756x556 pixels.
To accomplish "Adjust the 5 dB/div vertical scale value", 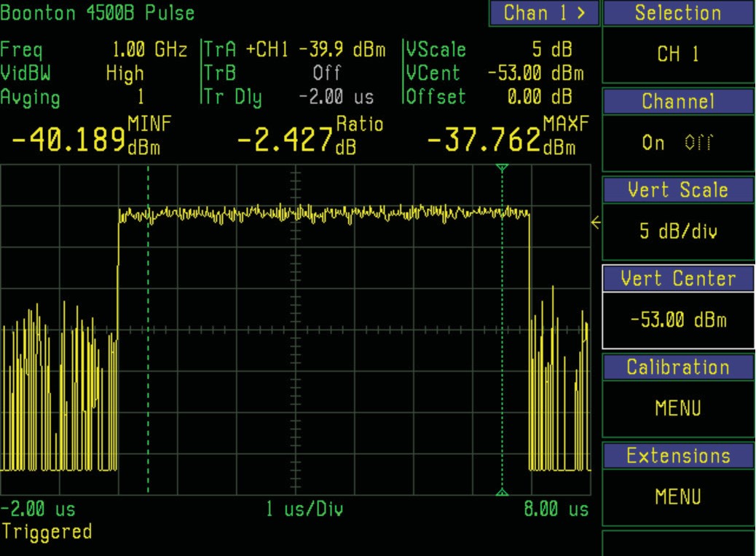I will pyautogui.click(x=678, y=231).
